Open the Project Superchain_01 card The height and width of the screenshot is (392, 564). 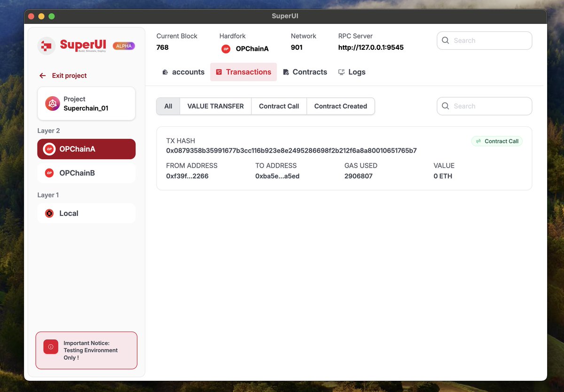[86, 103]
